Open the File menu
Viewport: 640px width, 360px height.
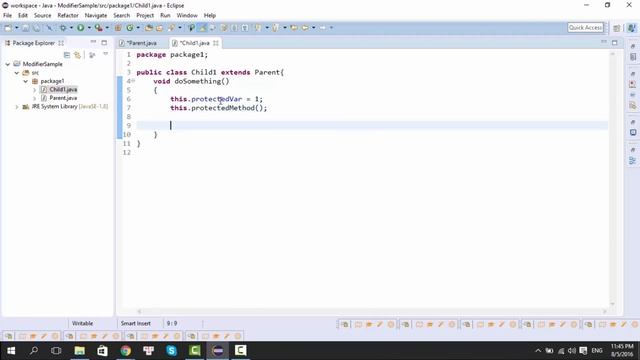pos(7,16)
